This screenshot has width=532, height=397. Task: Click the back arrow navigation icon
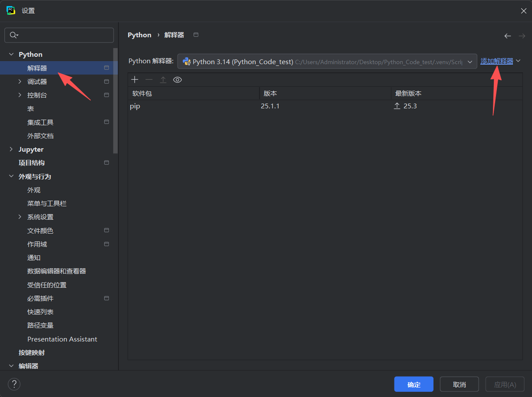507,36
